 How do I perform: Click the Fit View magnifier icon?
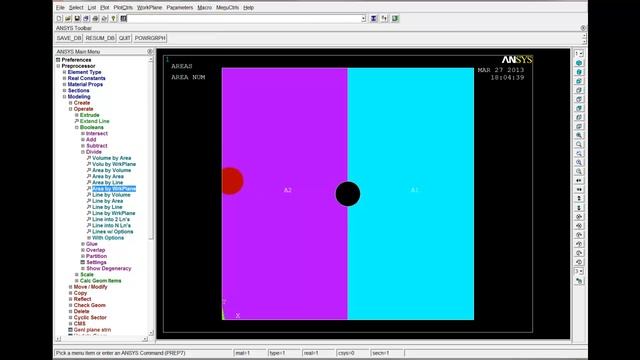point(579,135)
